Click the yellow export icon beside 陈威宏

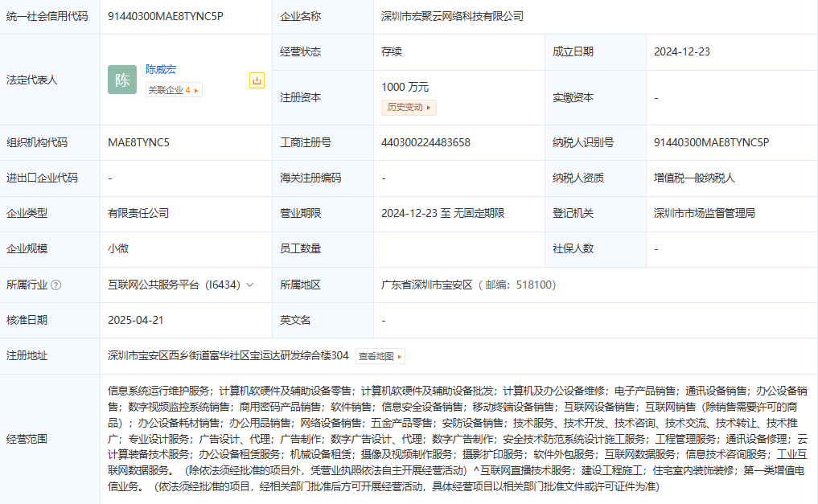257,80
